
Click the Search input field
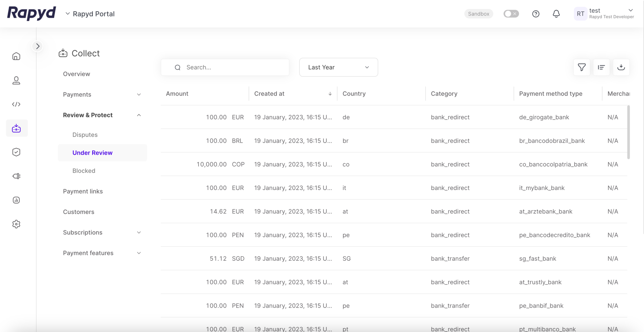[x=230, y=67]
